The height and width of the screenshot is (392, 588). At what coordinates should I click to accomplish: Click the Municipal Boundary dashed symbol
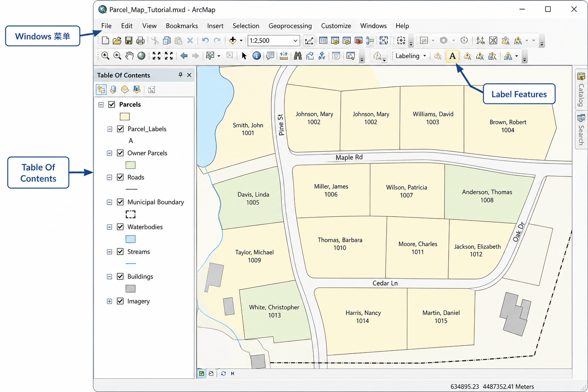(131, 214)
